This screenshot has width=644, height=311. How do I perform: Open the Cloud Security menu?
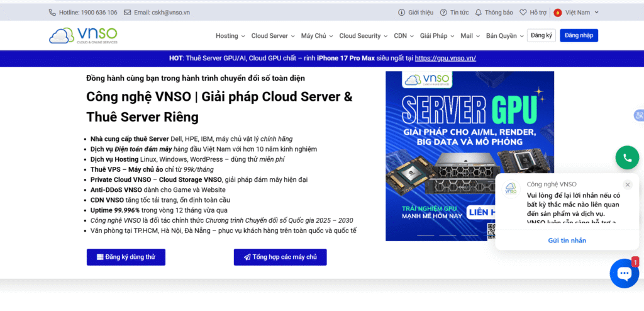point(364,36)
